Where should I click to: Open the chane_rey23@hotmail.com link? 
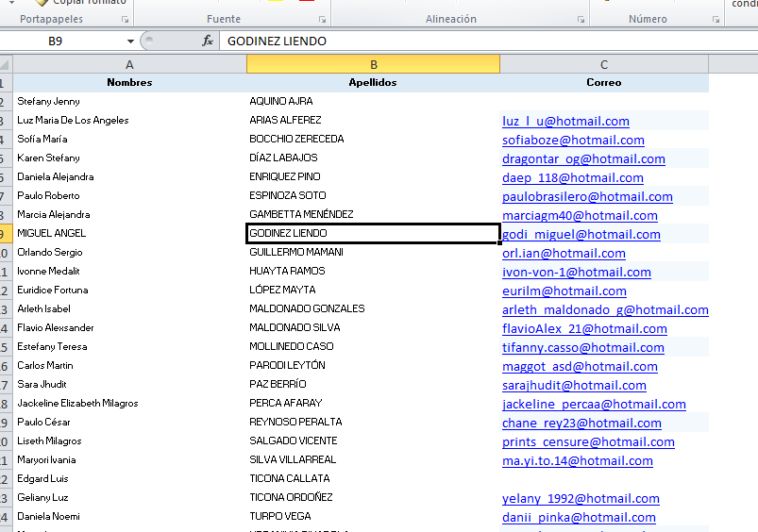(x=581, y=423)
